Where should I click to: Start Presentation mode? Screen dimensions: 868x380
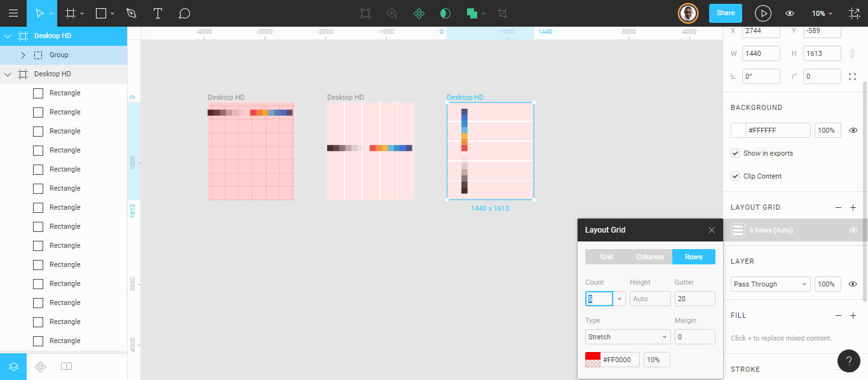pyautogui.click(x=763, y=13)
